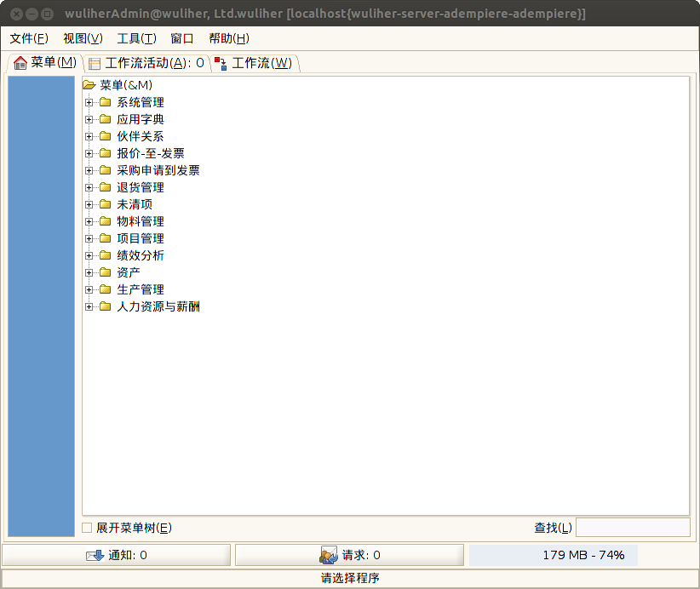This screenshot has width=700, height=589.
Task: Click the folder icon of 资产
Action: pyautogui.click(x=106, y=272)
